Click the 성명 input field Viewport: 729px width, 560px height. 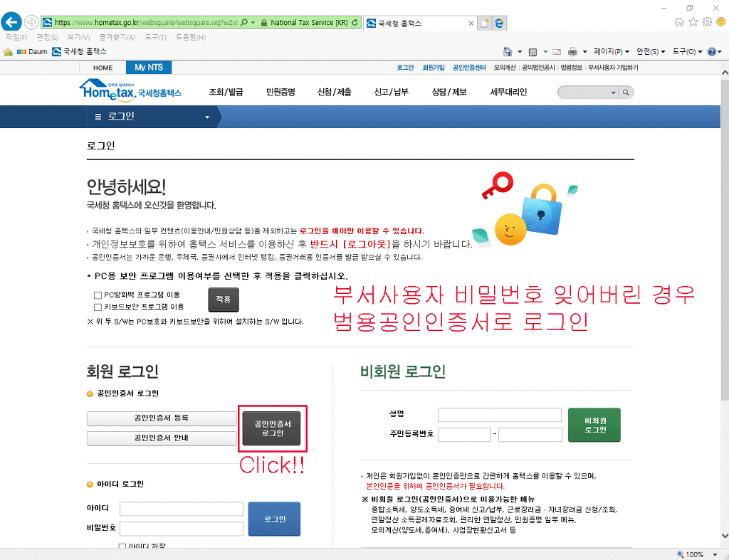499,415
